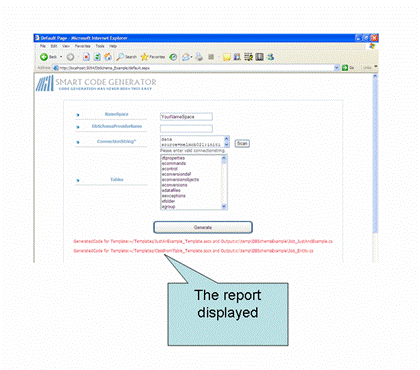420x370 pixels.
Task: Open the Search magnifier icon
Action: 120,57
